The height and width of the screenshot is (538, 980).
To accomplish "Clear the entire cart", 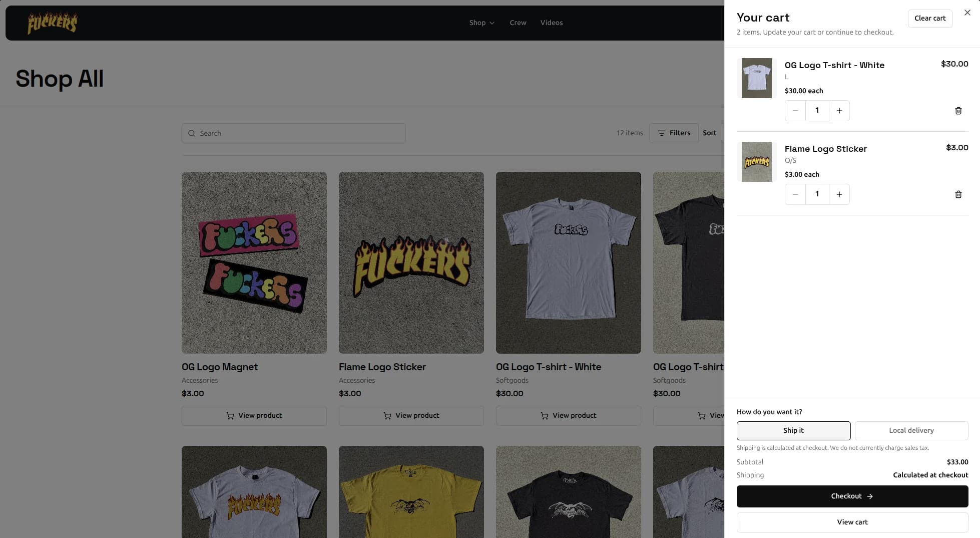I will [x=930, y=19].
